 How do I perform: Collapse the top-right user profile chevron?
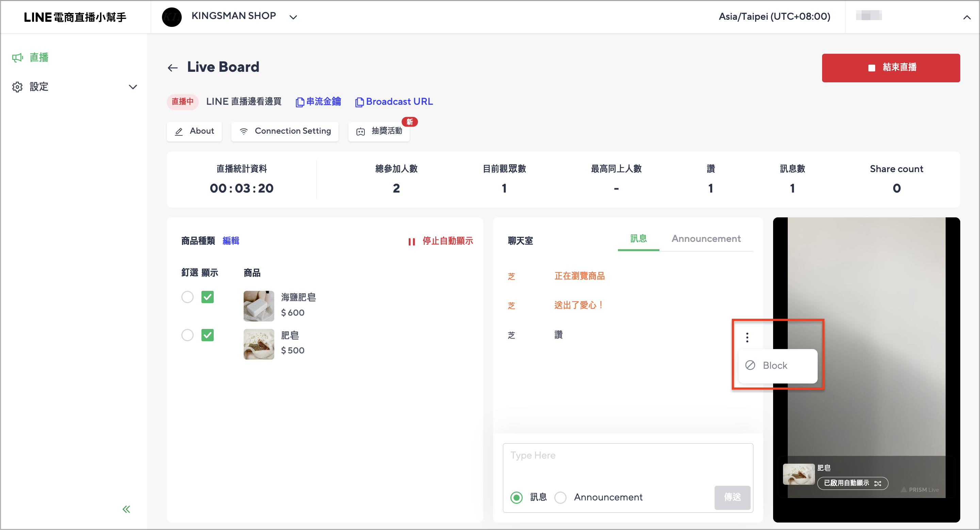(x=967, y=17)
